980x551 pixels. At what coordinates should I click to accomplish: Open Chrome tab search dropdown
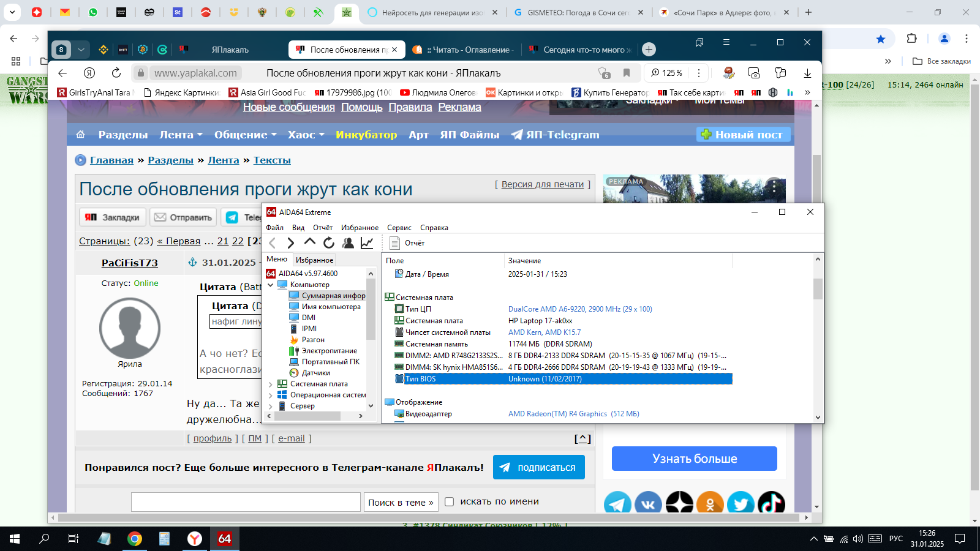12,12
